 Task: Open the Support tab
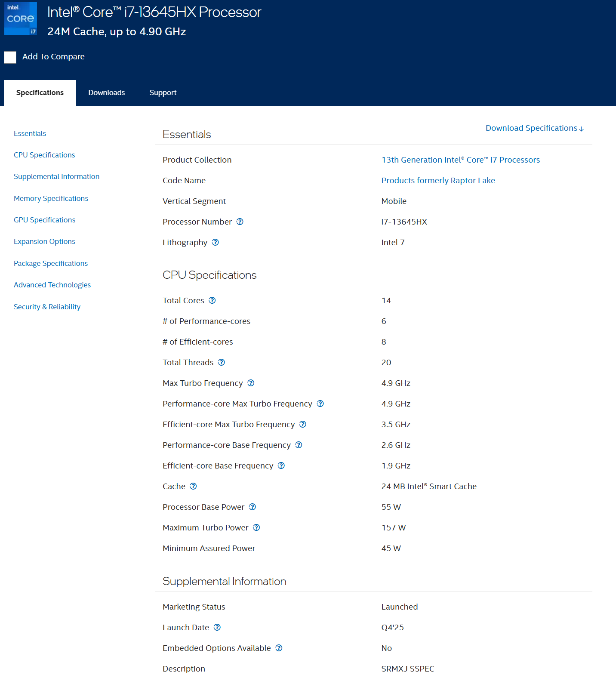pos(163,92)
